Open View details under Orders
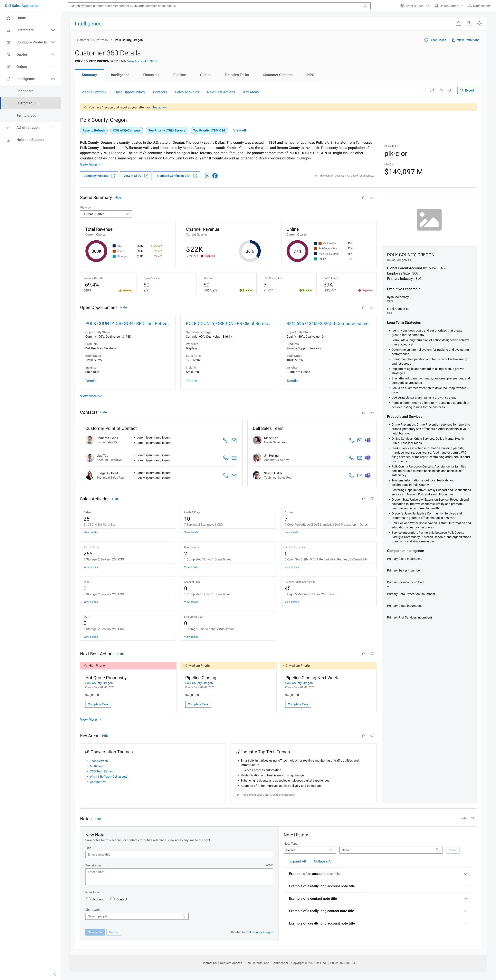The image size is (496, 980). [91, 532]
